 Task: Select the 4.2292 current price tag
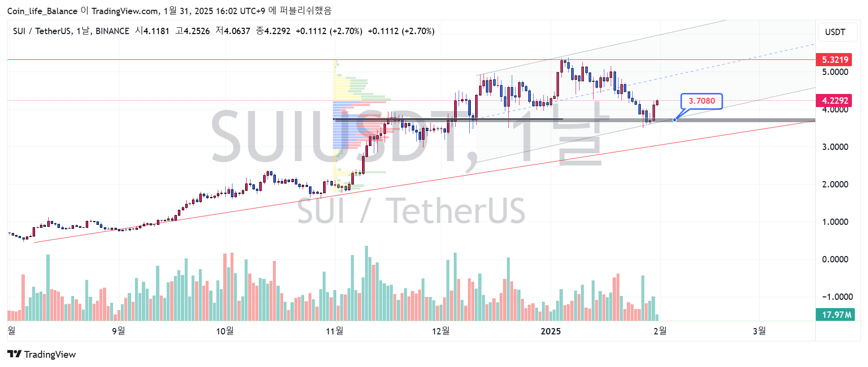tap(835, 101)
